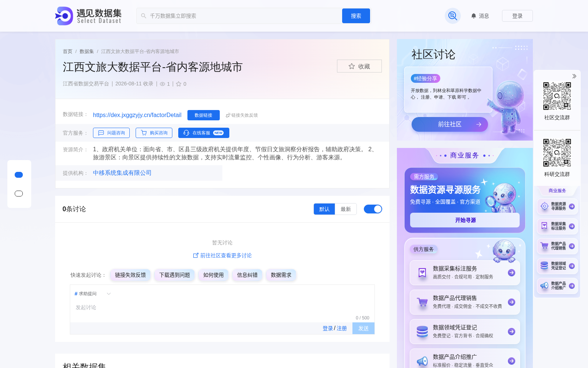
Task: Switch discussion sorting to 默认
Action: pyautogui.click(x=324, y=209)
